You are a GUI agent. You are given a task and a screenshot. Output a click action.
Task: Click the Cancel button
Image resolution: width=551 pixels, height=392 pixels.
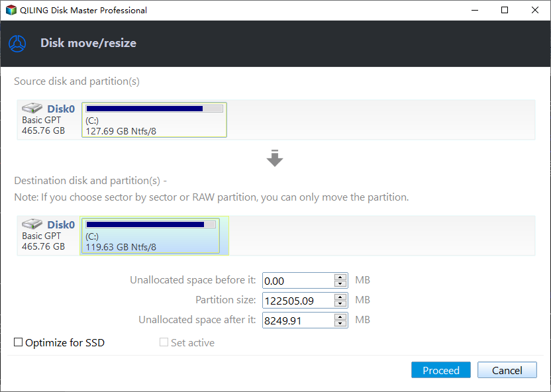click(x=507, y=370)
